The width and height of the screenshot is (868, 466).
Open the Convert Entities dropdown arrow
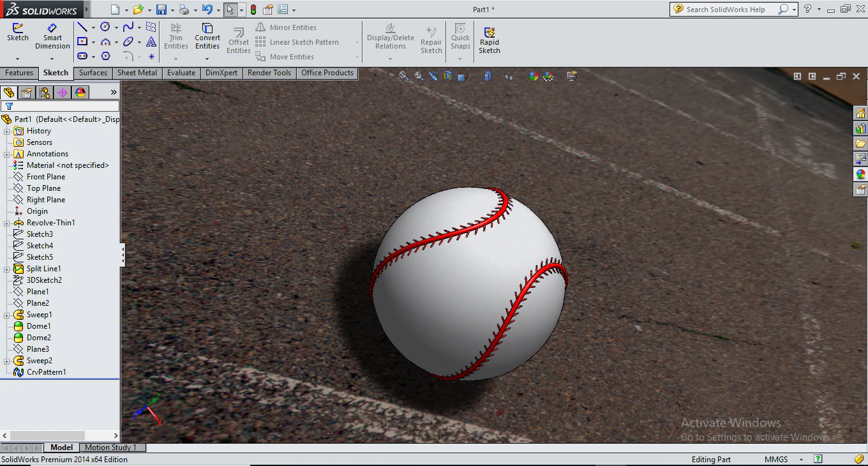(x=207, y=58)
